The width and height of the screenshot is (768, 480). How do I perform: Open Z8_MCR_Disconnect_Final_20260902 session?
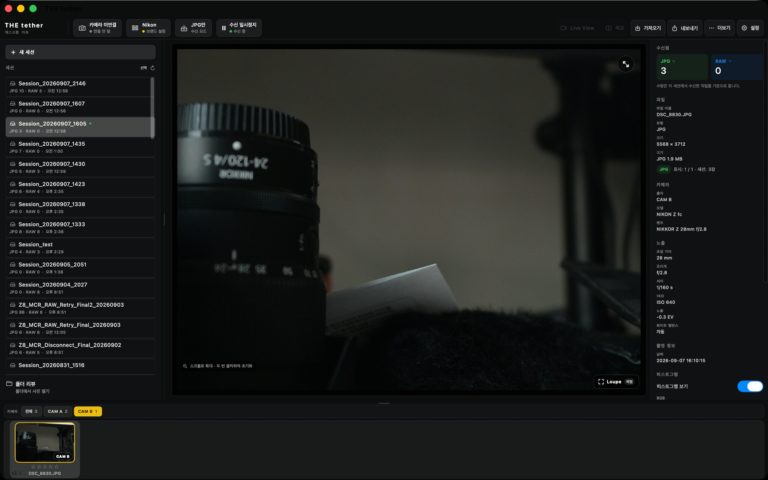tap(78, 348)
